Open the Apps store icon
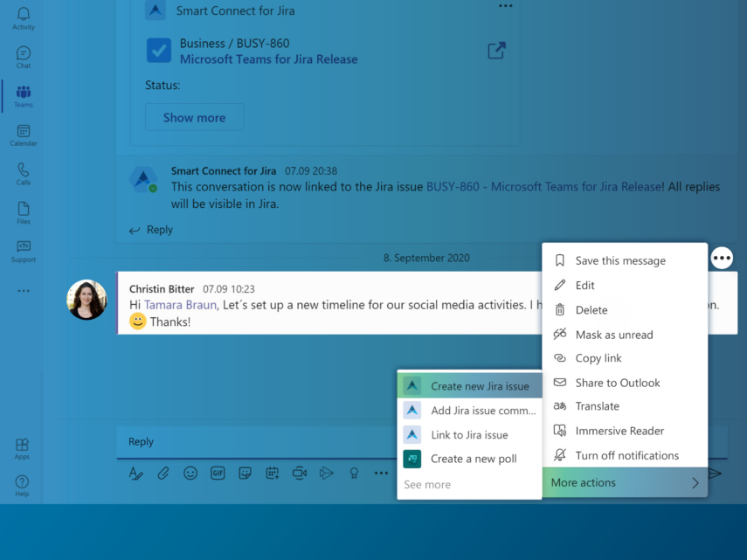This screenshot has width=747, height=560. tap(23, 449)
